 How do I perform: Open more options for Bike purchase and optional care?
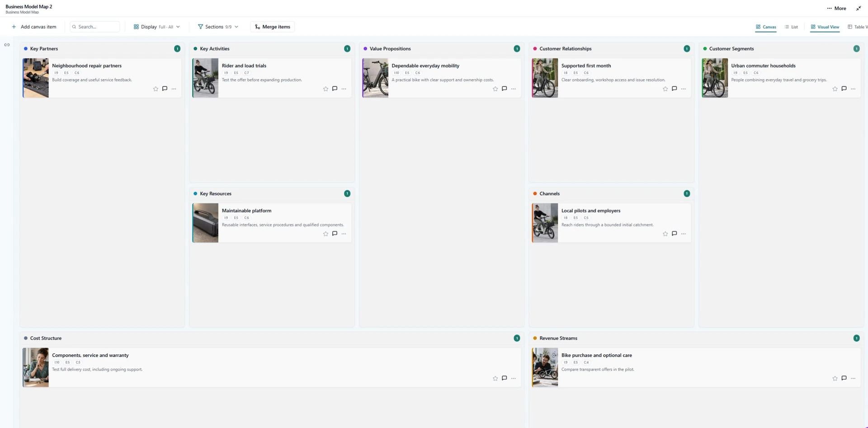(853, 379)
